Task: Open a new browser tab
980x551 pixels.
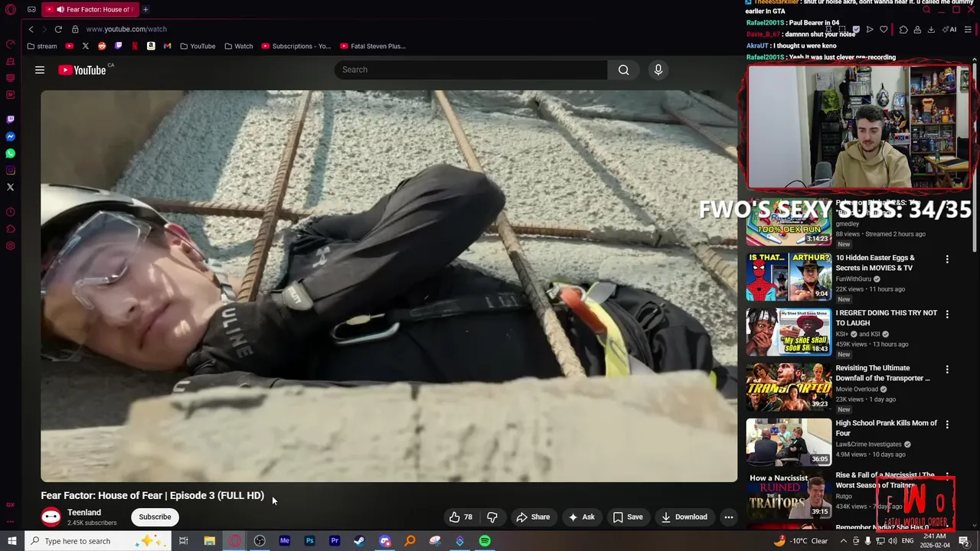Action: 145,10
